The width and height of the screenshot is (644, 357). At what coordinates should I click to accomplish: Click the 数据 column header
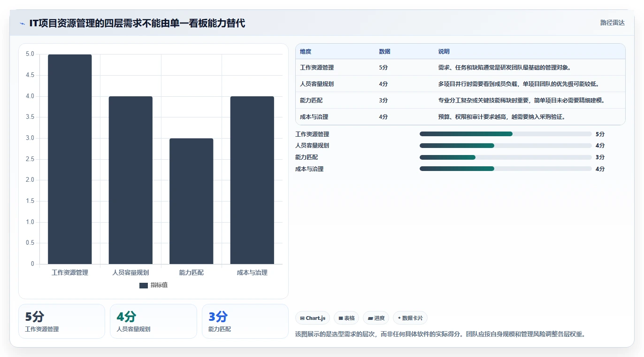[384, 52]
